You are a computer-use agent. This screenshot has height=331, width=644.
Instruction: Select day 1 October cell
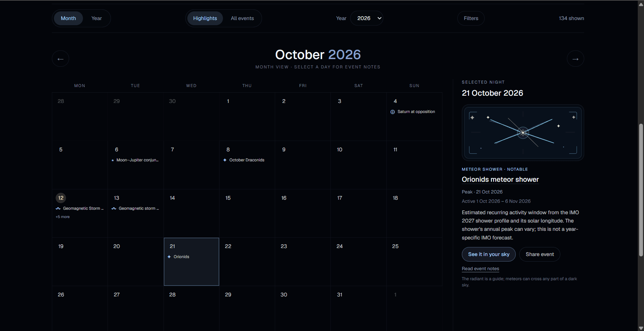tap(247, 116)
